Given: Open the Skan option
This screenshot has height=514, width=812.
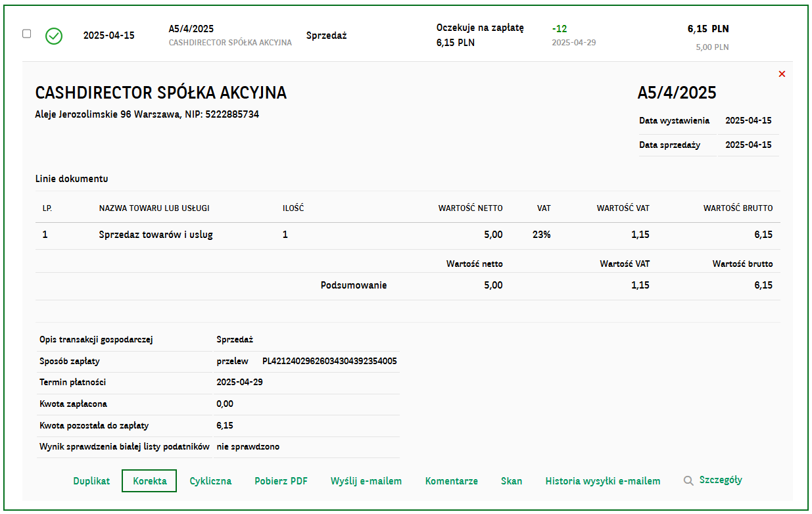Looking at the screenshot, I should (512, 481).
